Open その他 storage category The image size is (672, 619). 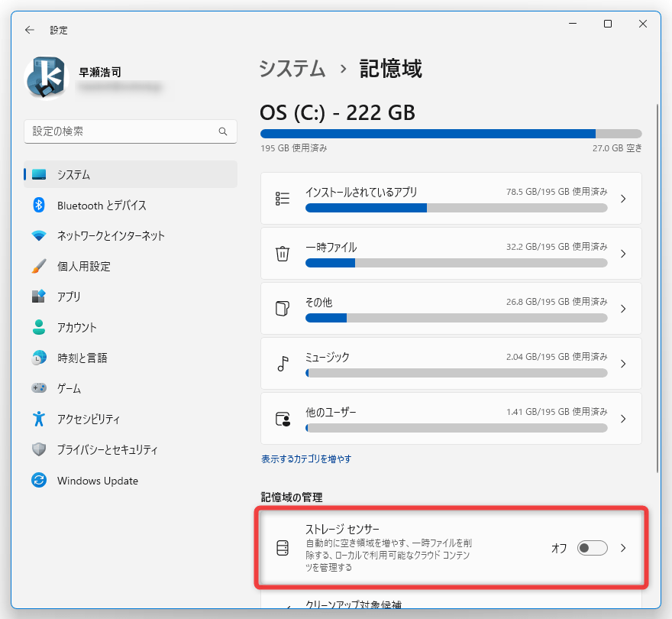[451, 308]
